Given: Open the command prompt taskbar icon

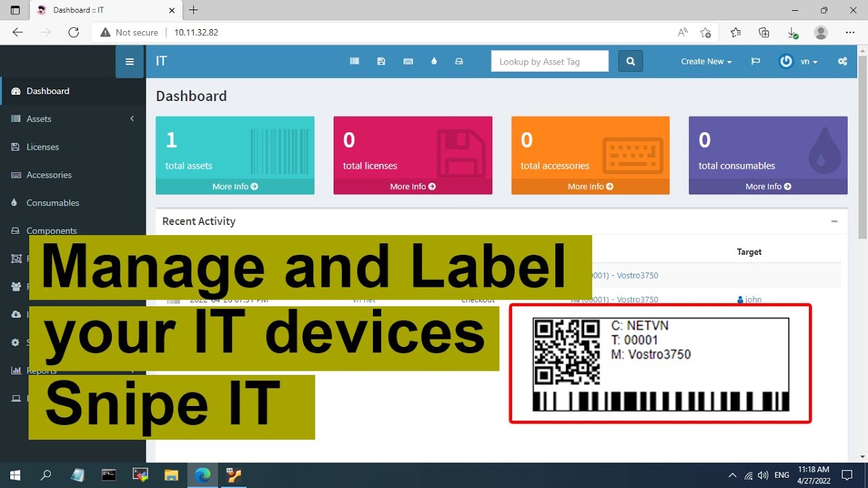Looking at the screenshot, I should 108,475.
